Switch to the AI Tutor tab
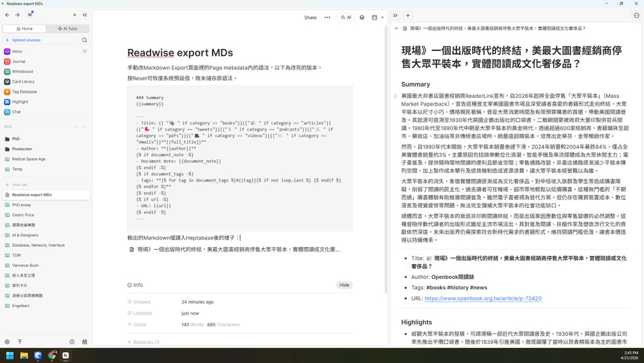644x363 pixels. (67, 28)
